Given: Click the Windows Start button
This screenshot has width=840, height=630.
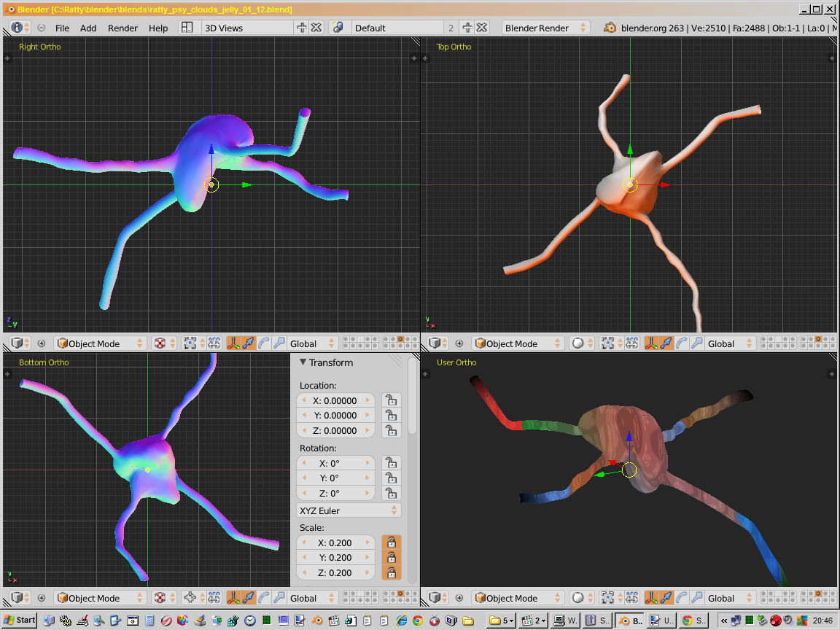Looking at the screenshot, I should pos(20,621).
